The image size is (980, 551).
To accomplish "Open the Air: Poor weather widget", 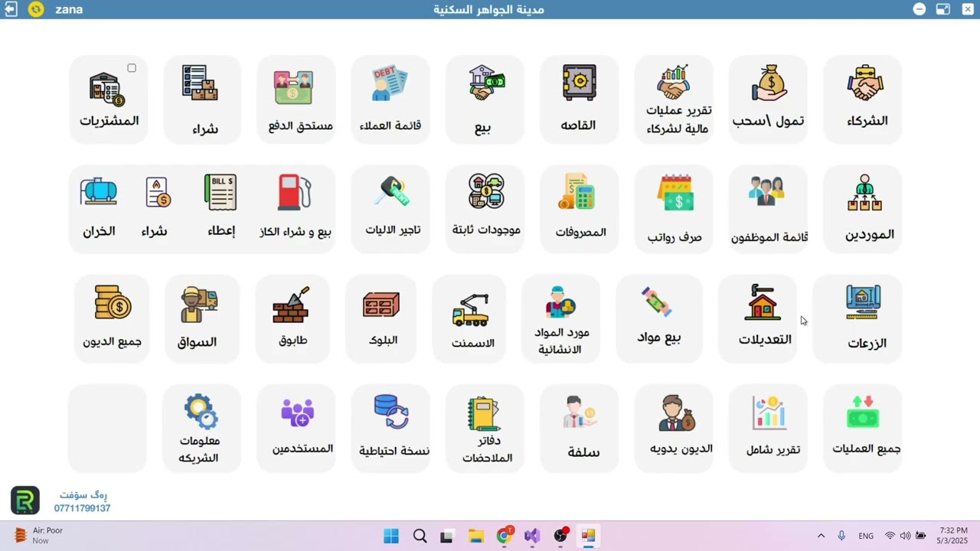I will point(37,535).
